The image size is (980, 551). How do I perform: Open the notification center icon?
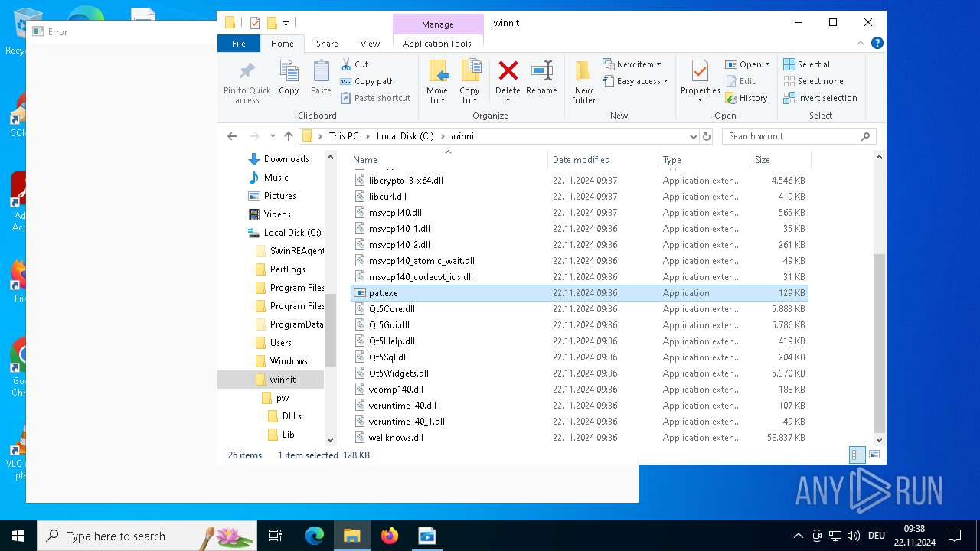click(x=955, y=536)
